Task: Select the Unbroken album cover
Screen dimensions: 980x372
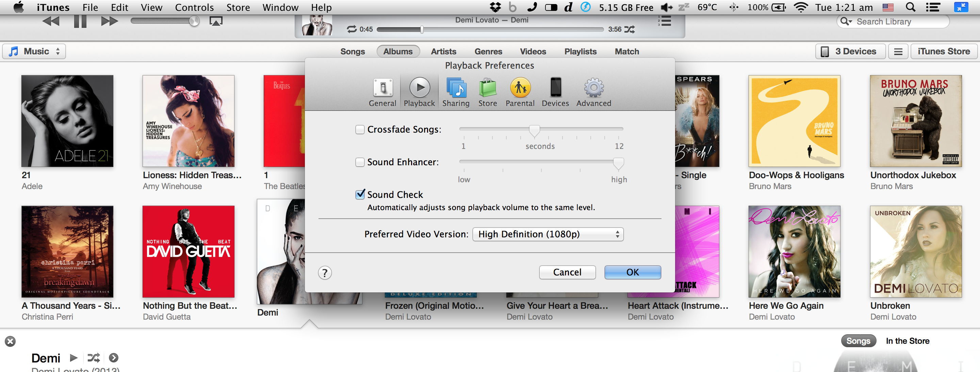Action: click(x=916, y=252)
